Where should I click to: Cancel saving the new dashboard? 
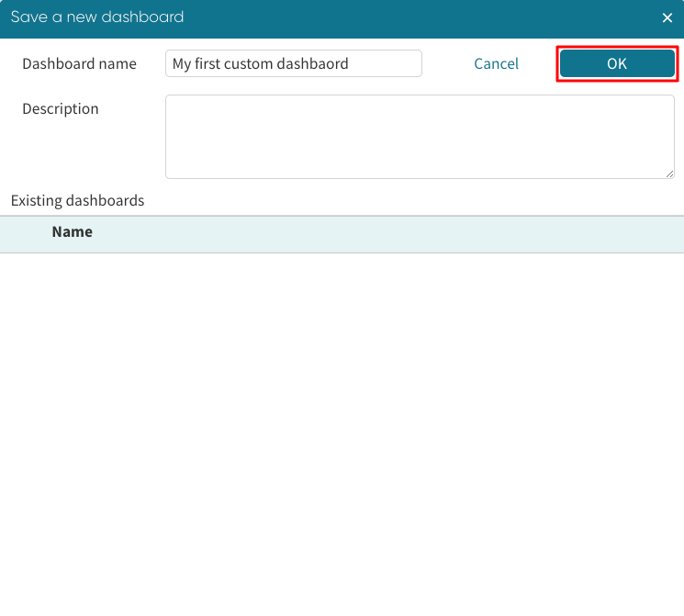496,63
